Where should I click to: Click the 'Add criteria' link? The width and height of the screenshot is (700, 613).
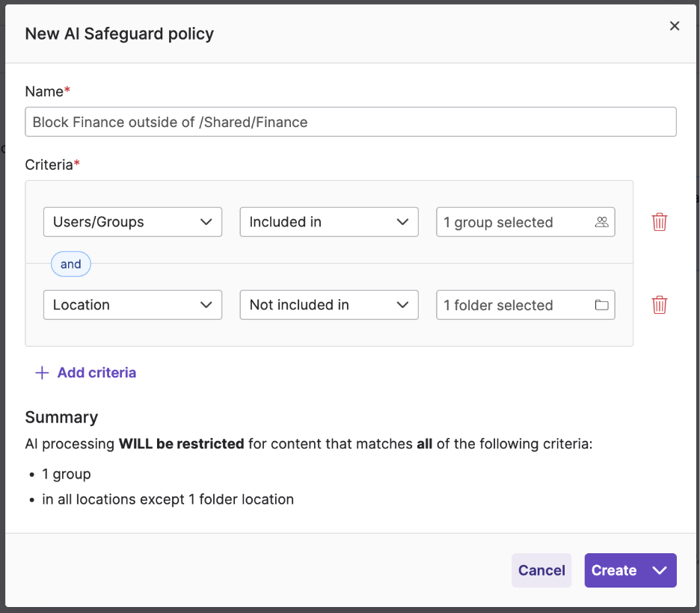(x=96, y=372)
